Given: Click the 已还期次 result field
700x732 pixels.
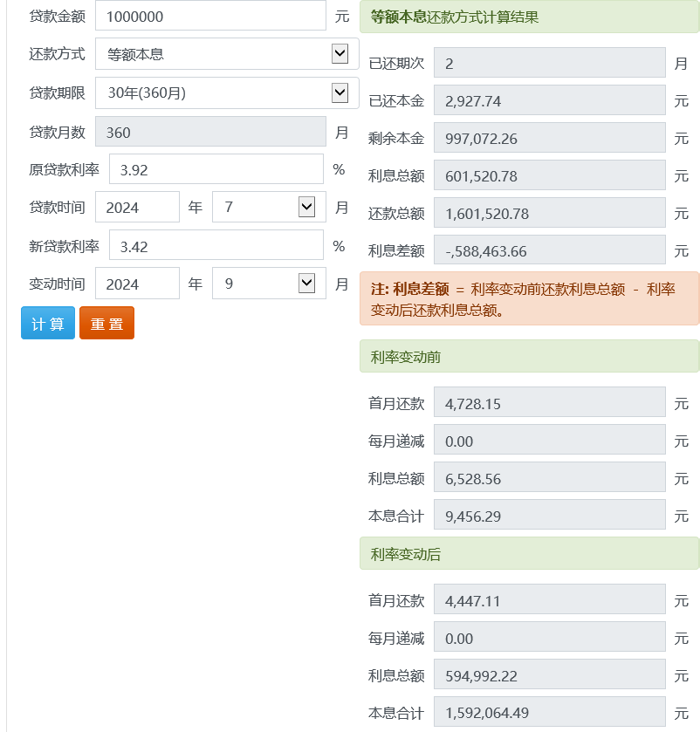Looking at the screenshot, I should (549, 63).
